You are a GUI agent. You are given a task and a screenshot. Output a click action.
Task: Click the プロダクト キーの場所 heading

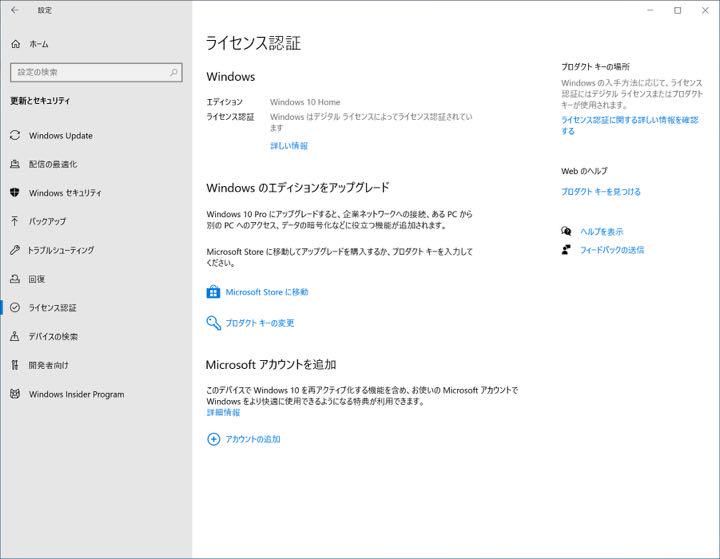coord(595,67)
